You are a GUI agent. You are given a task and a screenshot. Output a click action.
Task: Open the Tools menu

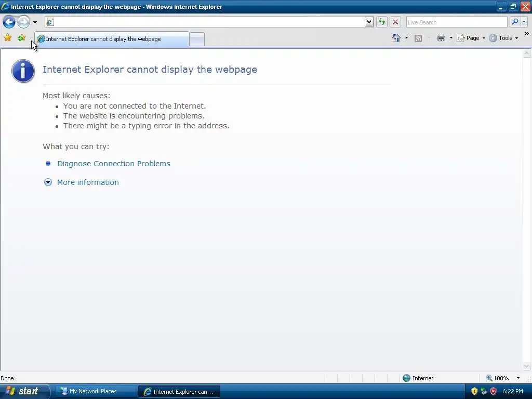pyautogui.click(x=504, y=38)
